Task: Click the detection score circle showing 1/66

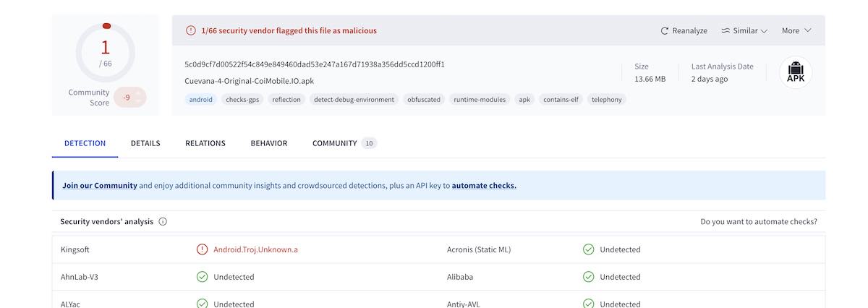Action: pos(106,53)
